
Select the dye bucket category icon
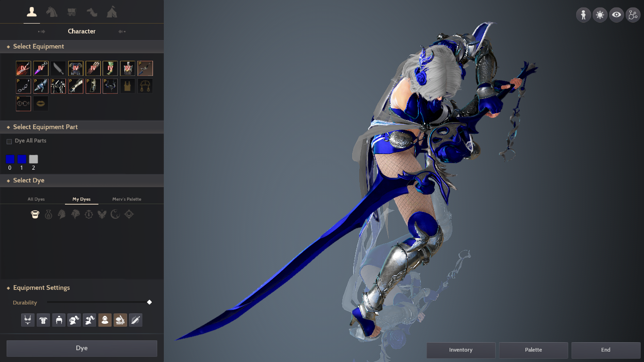point(36,214)
